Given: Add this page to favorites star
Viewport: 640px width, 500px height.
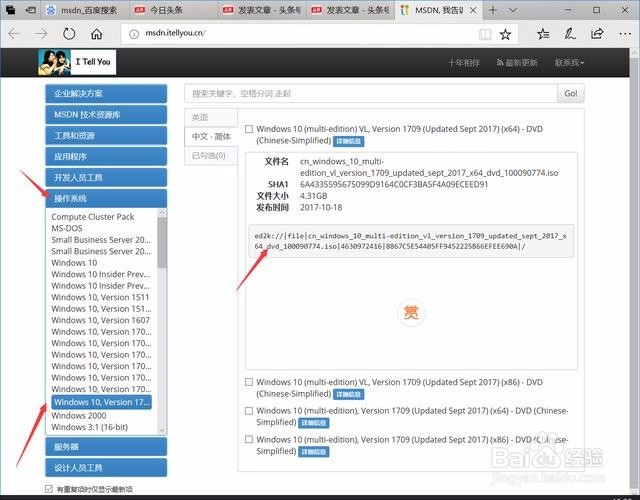Looking at the screenshot, I should click(505, 34).
